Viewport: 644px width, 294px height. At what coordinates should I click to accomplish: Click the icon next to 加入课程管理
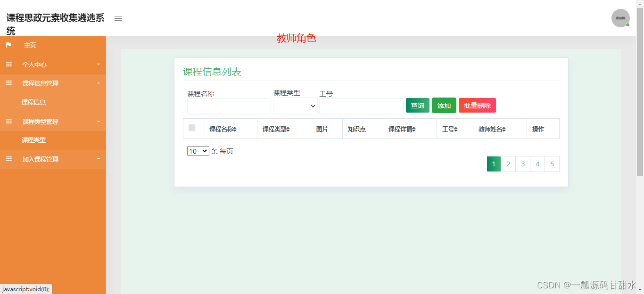8,159
